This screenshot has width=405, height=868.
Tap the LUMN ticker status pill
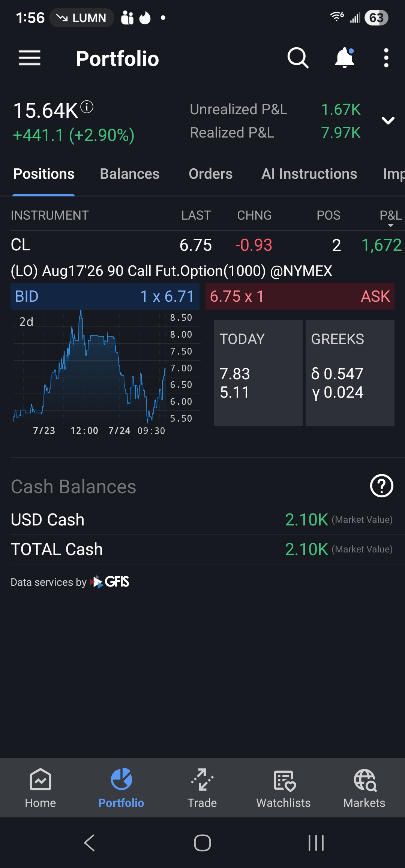tap(81, 18)
